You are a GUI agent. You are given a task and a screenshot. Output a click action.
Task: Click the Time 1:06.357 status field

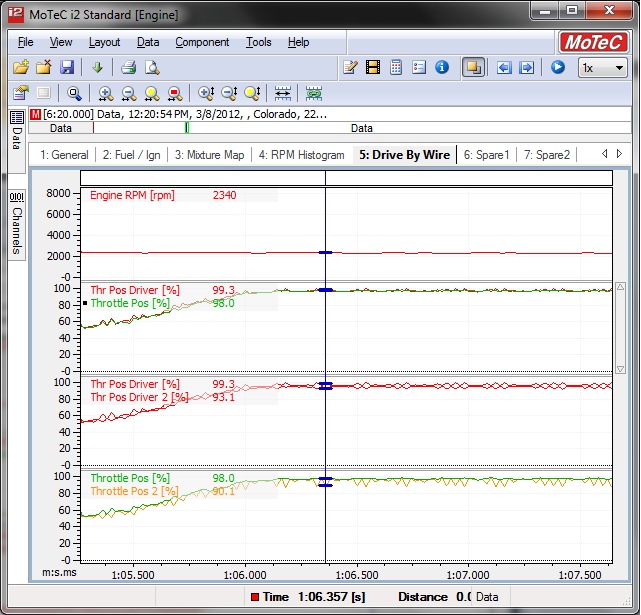[309, 597]
